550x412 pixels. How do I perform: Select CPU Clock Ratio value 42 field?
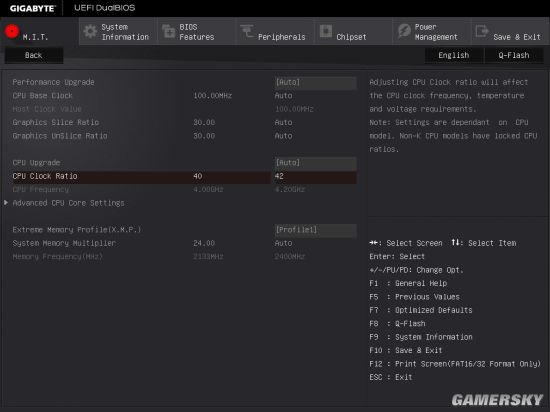pyautogui.click(x=315, y=176)
